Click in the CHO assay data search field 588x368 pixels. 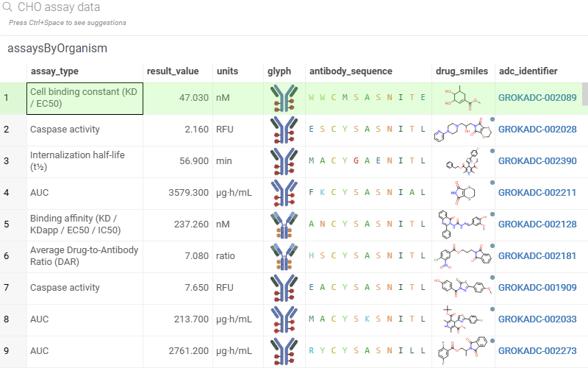coord(220,7)
